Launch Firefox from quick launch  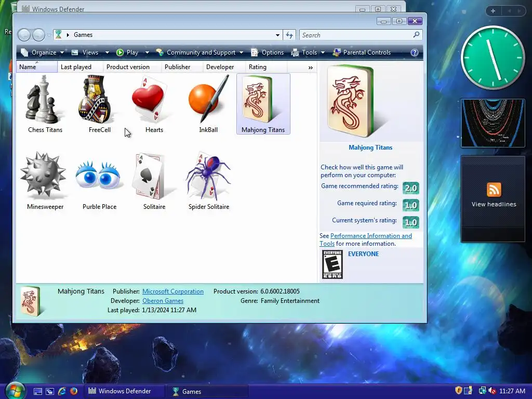coord(74,391)
